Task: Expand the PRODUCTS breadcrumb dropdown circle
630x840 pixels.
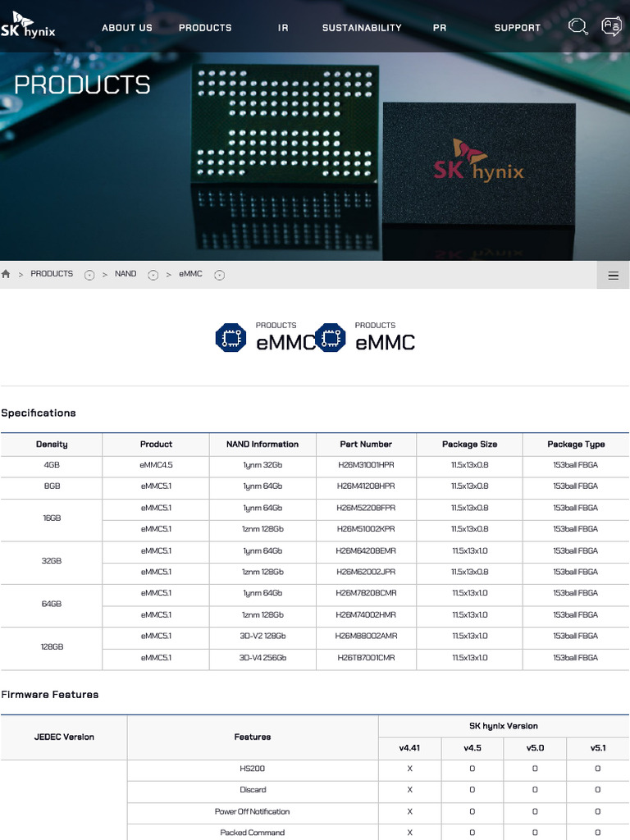Action: (x=89, y=275)
